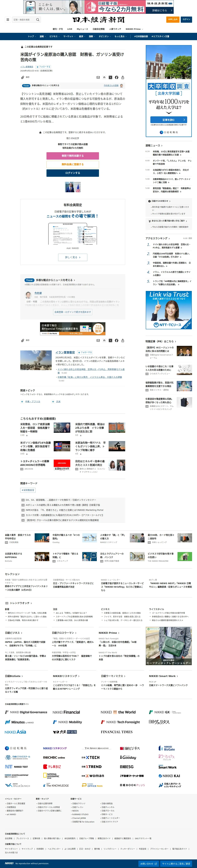Viewport: 197px width, 868px height.
Task: Open the NIKKEI Asia logo
Action: click(15, 732)
